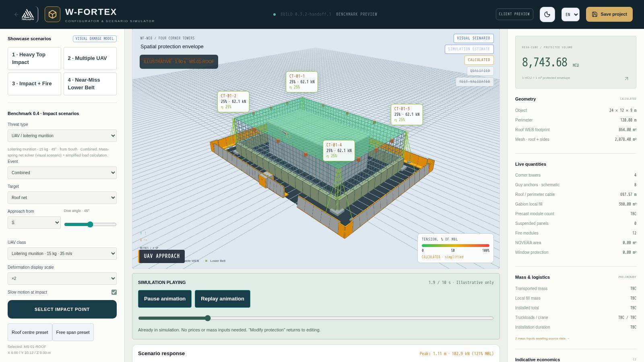Image resolution: width=644 pixels, height=362 pixels.
Task: Open the expand arrow on protected volume card
Action: point(626,78)
